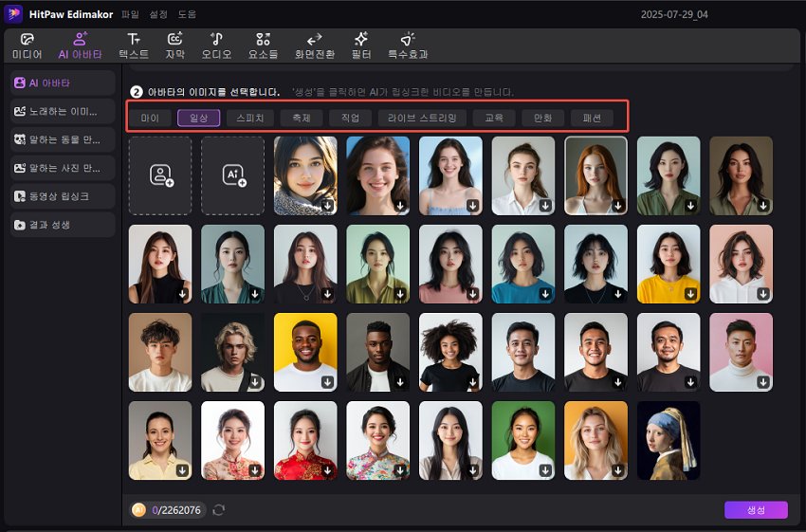The width and height of the screenshot is (806, 532).
Task: Open the 화면전환 transitions tool
Action: pos(315,46)
